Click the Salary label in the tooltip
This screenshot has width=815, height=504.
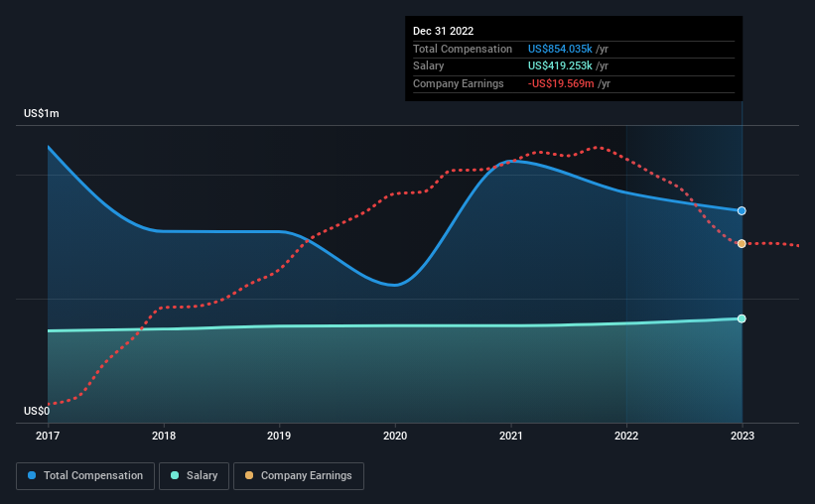428,66
